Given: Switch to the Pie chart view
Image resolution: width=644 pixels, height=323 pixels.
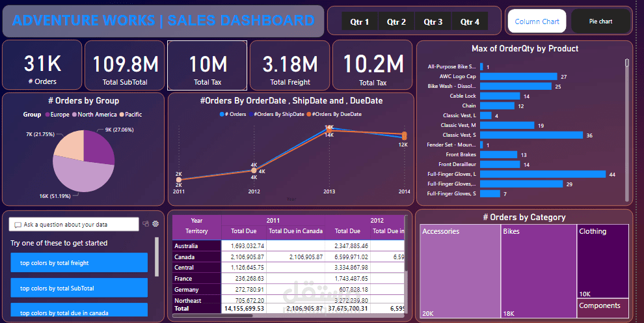Looking at the screenshot, I should (x=600, y=21).
